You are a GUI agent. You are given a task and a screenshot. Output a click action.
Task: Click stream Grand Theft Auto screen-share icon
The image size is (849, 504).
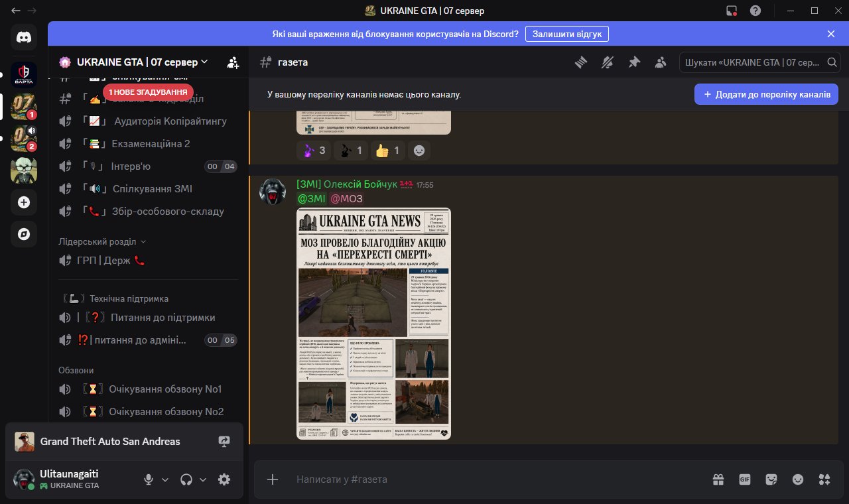coord(224,442)
